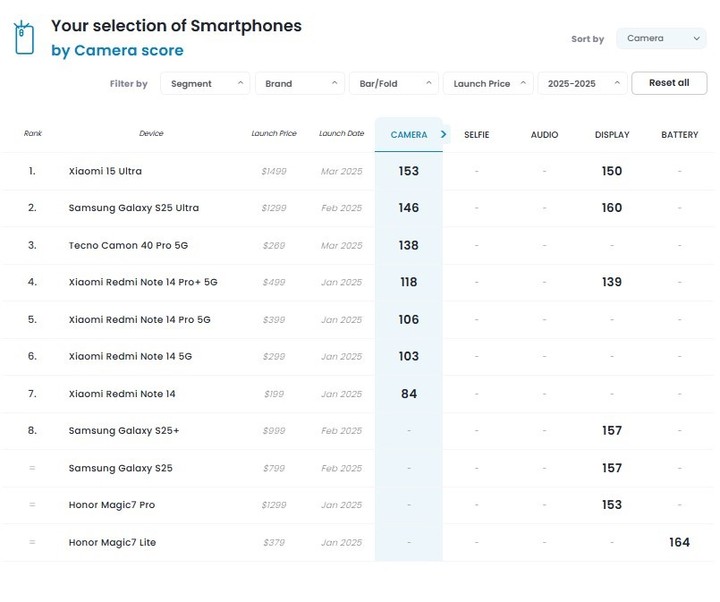Click battery score 164 for Honor Magic7 Lite
720x602 pixels.
(680, 542)
